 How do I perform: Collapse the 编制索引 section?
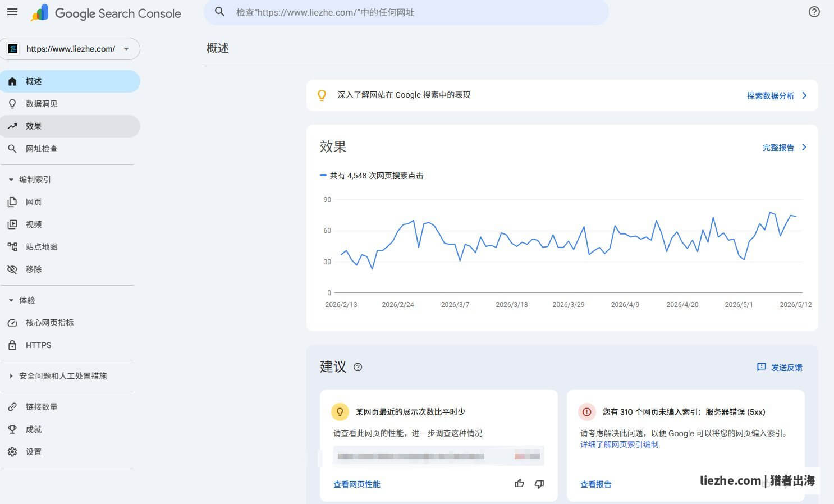pos(11,180)
